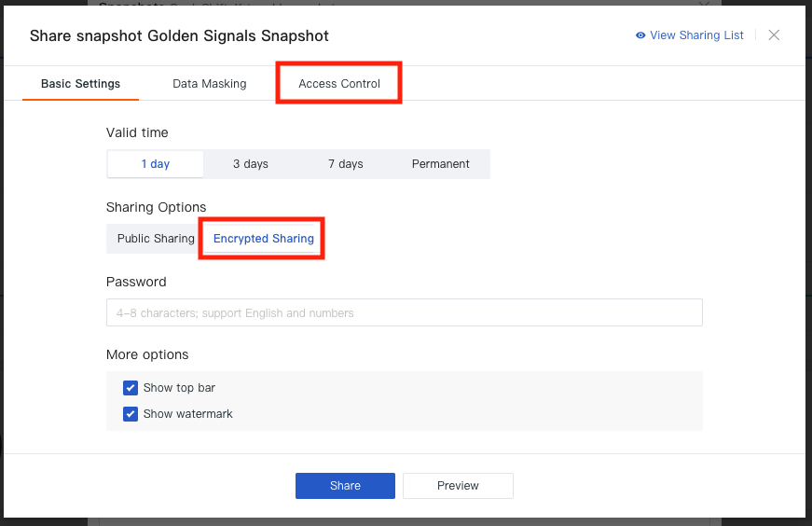The height and width of the screenshot is (526, 812).
Task: Toggle the Show watermark checkbox
Action: click(131, 414)
